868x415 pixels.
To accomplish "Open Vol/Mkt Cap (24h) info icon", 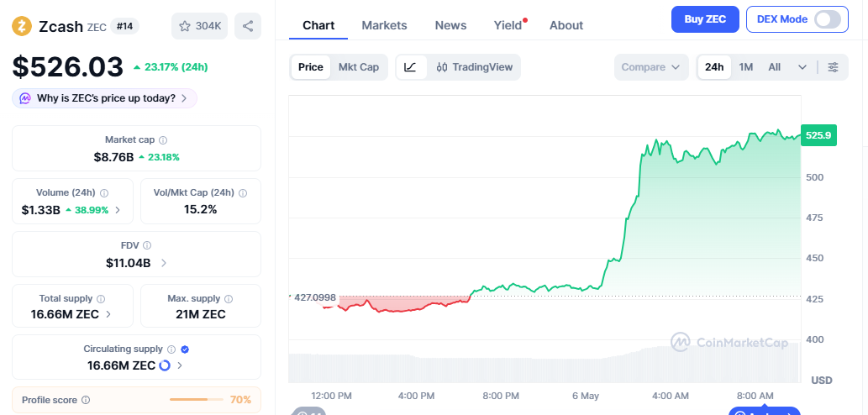I will pos(243,193).
